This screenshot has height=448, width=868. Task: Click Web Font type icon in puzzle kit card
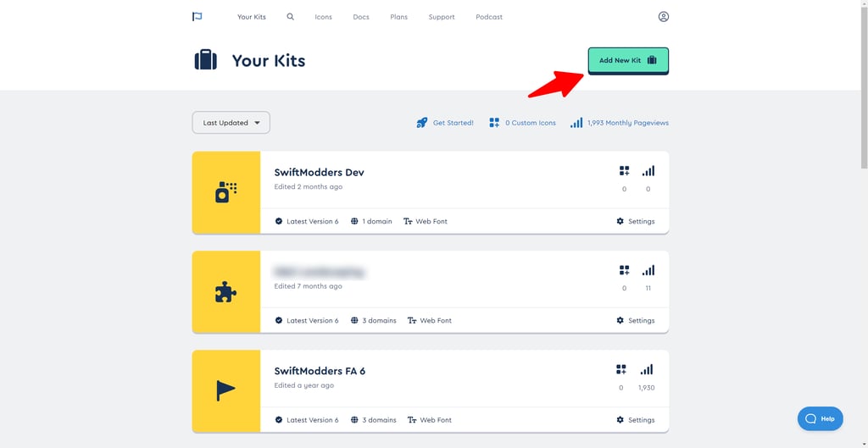point(412,320)
